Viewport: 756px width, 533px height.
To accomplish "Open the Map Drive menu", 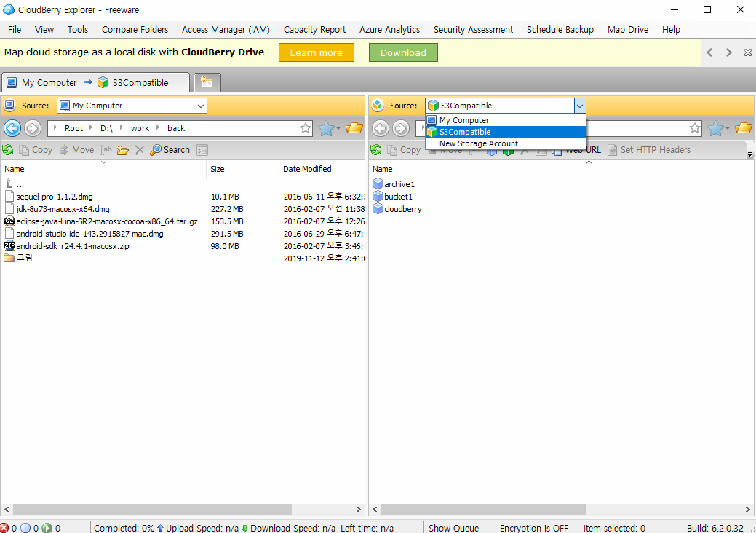I will click(x=628, y=29).
